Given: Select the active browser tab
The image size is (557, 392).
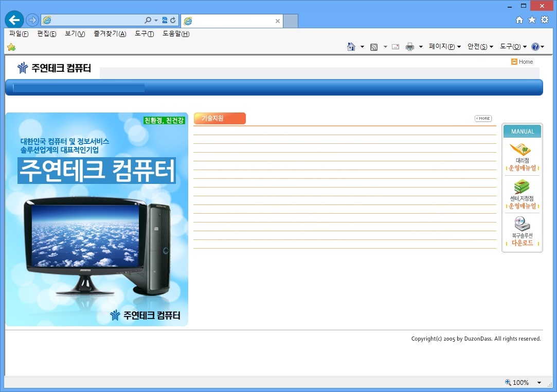Looking at the screenshot, I should [x=232, y=21].
